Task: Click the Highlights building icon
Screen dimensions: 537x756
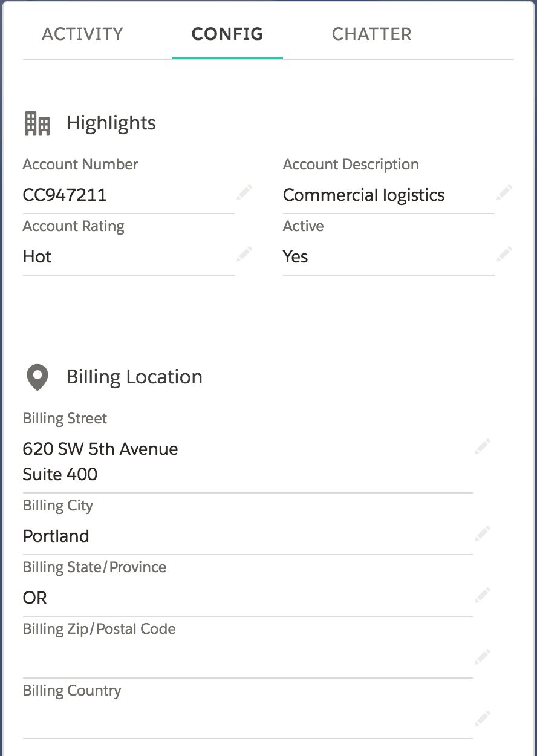Action: 37,123
